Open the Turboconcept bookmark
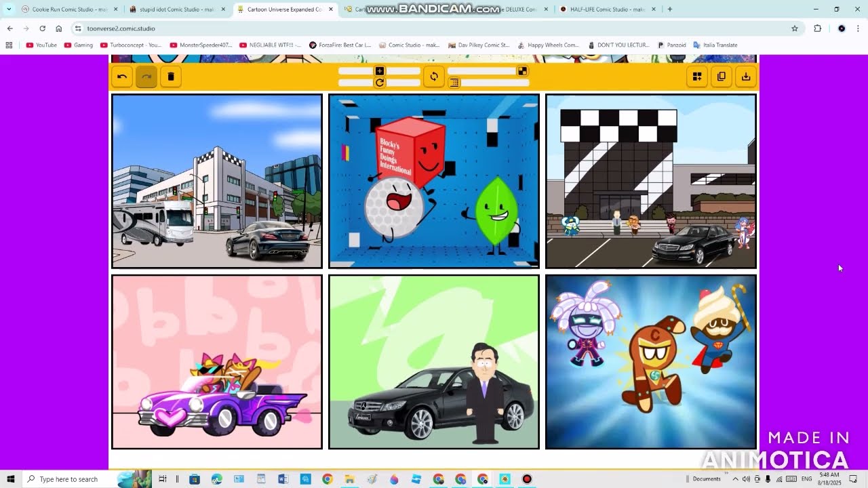 tap(130, 45)
